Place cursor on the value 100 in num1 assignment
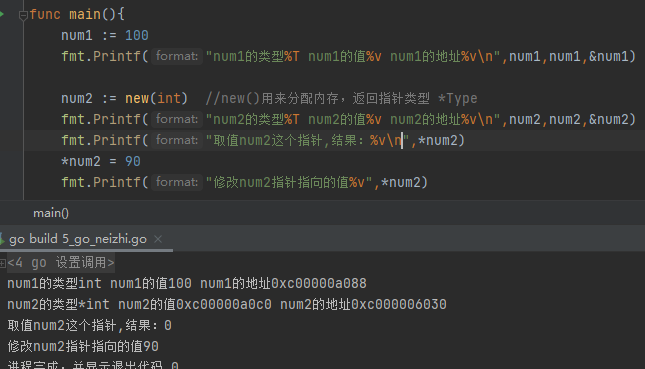645x369 pixels. pos(137,35)
